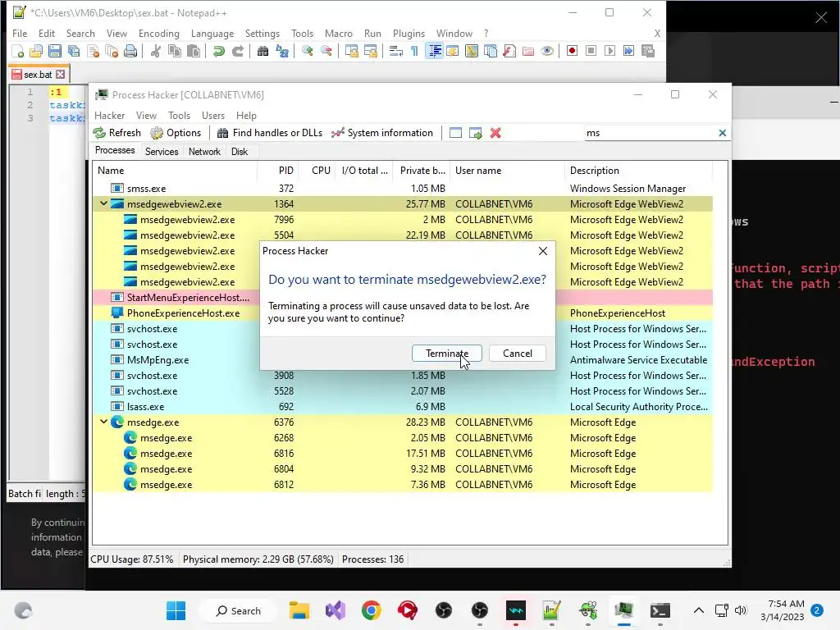Image resolution: width=840 pixels, height=630 pixels.
Task: Click the red X terminate icon in toolbar
Action: tap(495, 133)
